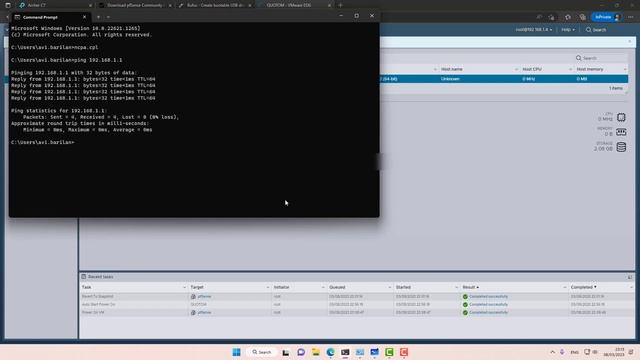The width and height of the screenshot is (640, 360).
Task: Open a new Command Prompt tab
Action: pyautogui.click(x=98, y=17)
